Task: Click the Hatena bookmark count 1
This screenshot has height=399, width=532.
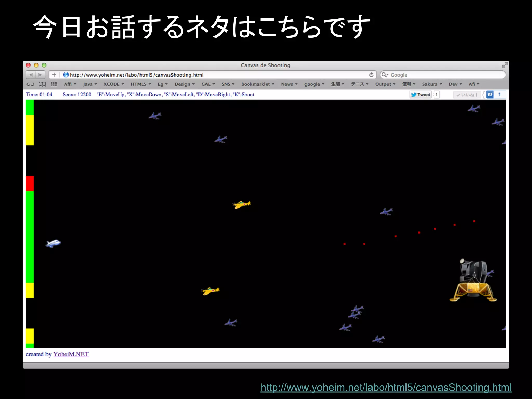Action: click(499, 95)
